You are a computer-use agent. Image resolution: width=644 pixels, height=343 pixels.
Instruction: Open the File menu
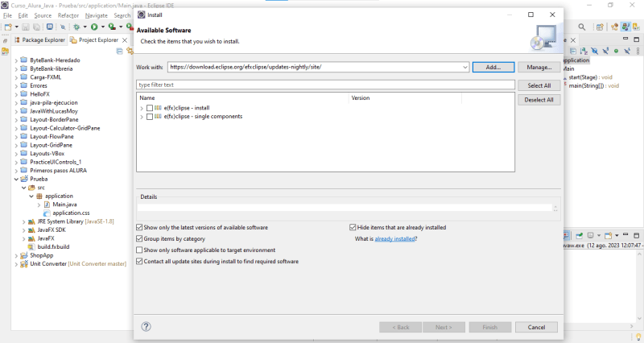pos(7,15)
